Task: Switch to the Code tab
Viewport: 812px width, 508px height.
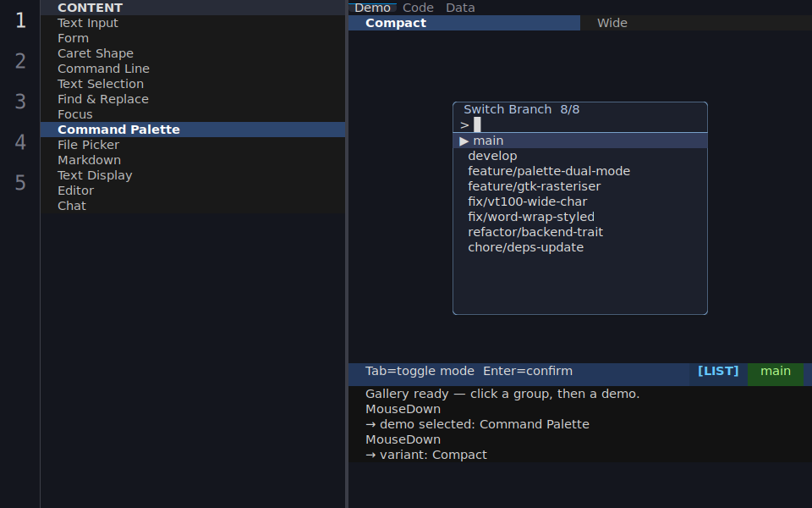Action: pyautogui.click(x=418, y=8)
